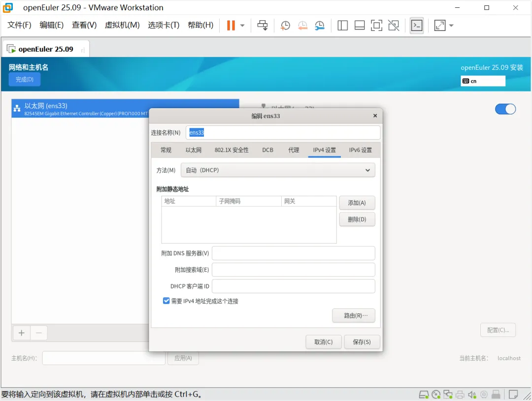Toggle the console view icon
532x401 pixels.
click(417, 26)
